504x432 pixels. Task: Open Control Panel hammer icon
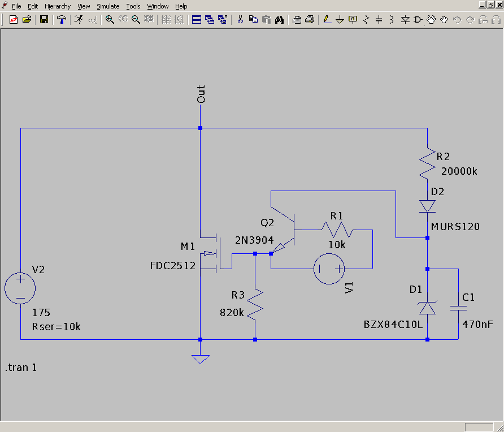[62, 20]
